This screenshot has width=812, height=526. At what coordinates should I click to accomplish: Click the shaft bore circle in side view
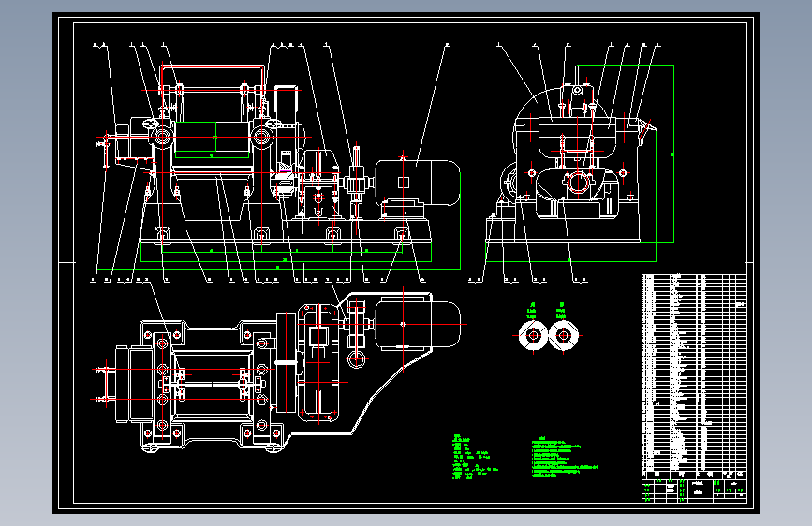point(577,183)
